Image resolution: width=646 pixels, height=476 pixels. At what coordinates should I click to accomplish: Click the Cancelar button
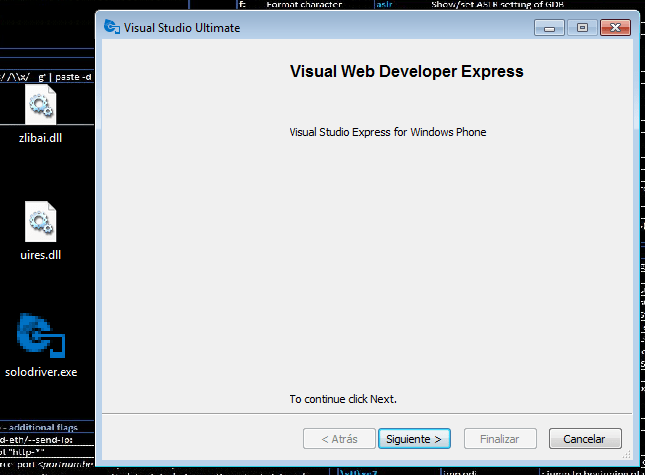tap(585, 438)
